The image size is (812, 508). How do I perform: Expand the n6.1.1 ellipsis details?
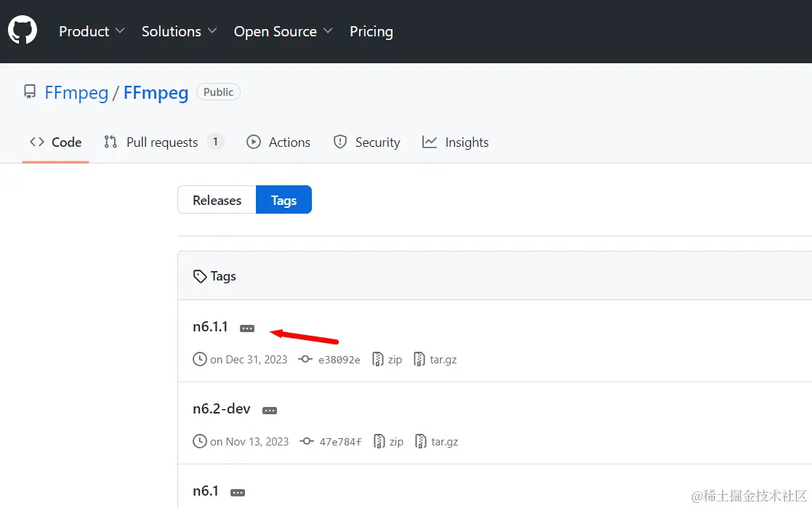[247, 328]
